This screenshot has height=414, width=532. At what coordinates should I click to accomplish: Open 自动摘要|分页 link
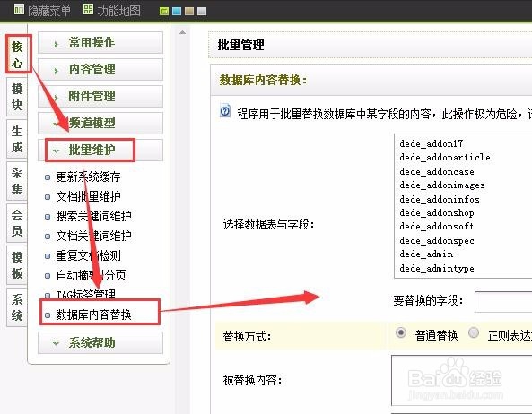tap(91, 275)
